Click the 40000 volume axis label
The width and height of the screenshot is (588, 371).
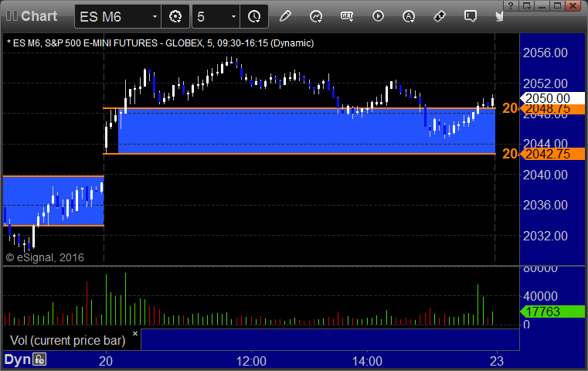[x=540, y=296]
